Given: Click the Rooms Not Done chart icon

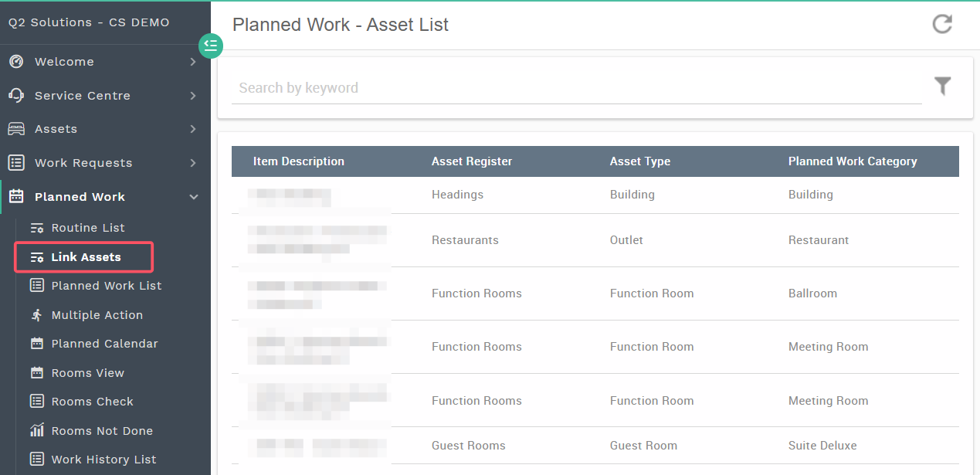Looking at the screenshot, I should [36, 430].
